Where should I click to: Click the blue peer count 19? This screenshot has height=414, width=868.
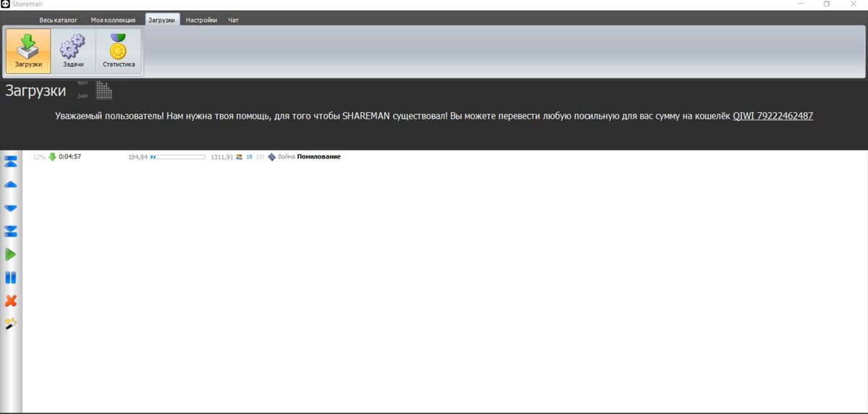coord(249,156)
